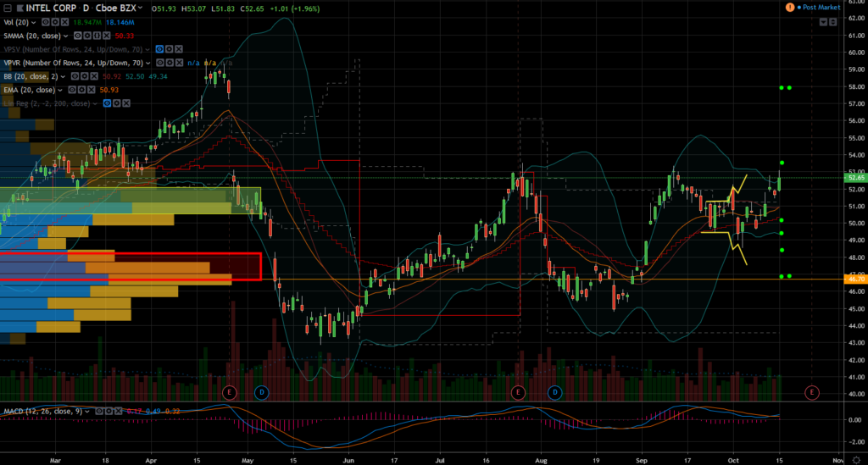Click the Vol value 18.947M
This screenshot has height=465, width=868.
[x=87, y=22]
